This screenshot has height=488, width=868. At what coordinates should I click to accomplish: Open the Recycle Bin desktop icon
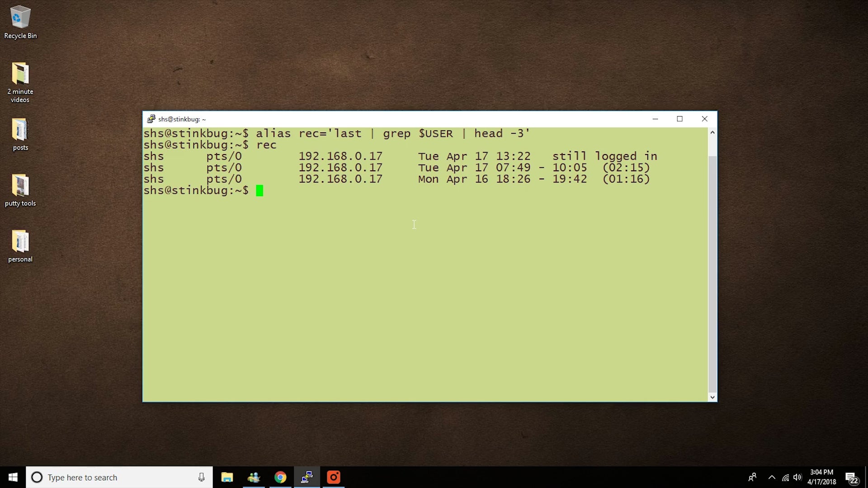click(20, 23)
